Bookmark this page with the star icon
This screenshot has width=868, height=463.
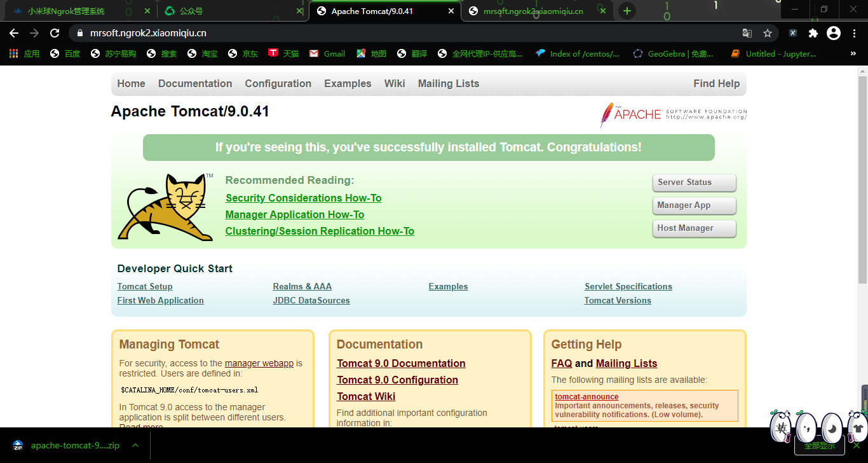(x=768, y=33)
